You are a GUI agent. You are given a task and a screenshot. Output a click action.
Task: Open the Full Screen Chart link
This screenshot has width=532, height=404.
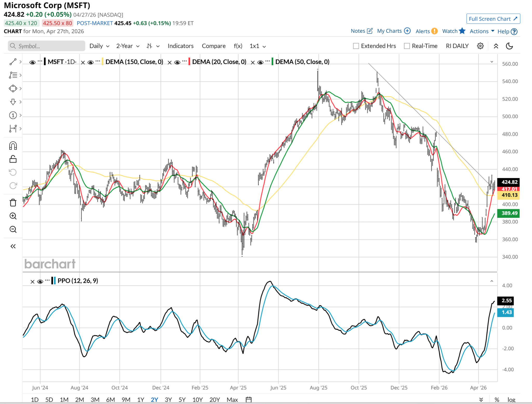[x=493, y=19]
